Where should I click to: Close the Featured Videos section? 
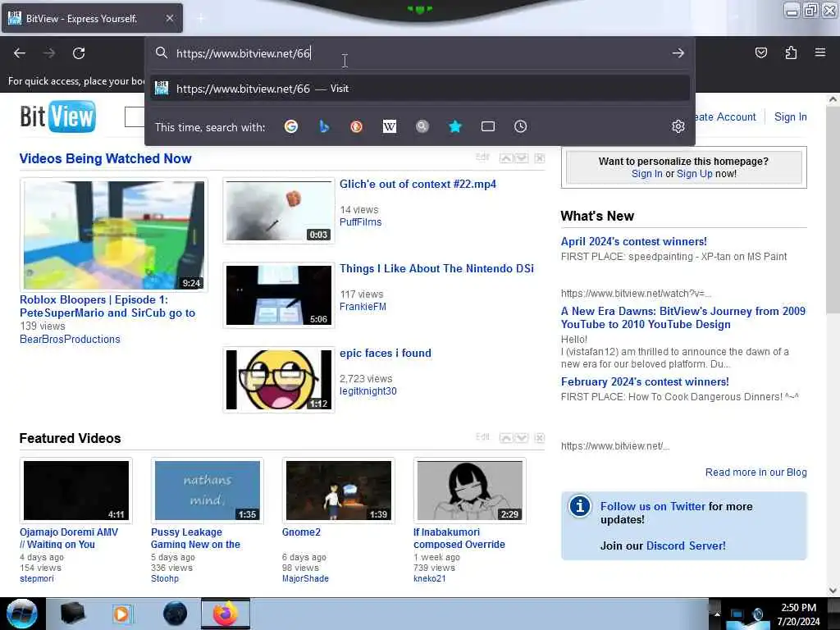tap(540, 438)
